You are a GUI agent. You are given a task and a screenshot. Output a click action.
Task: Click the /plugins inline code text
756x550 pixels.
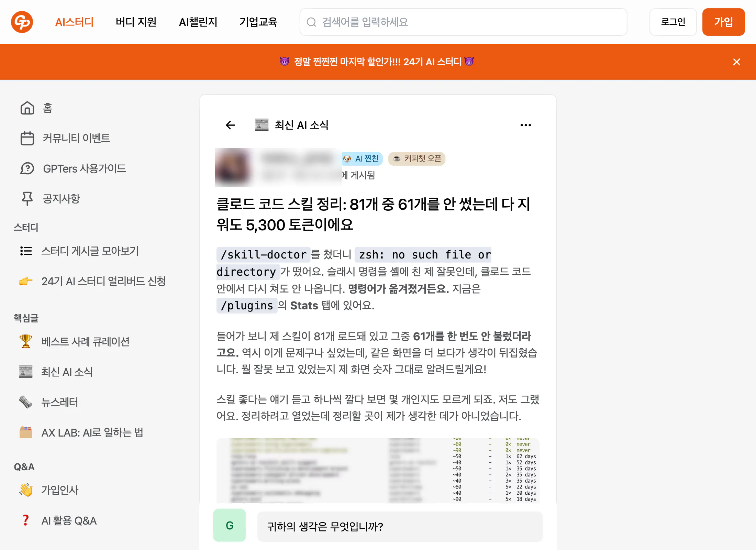[247, 305]
